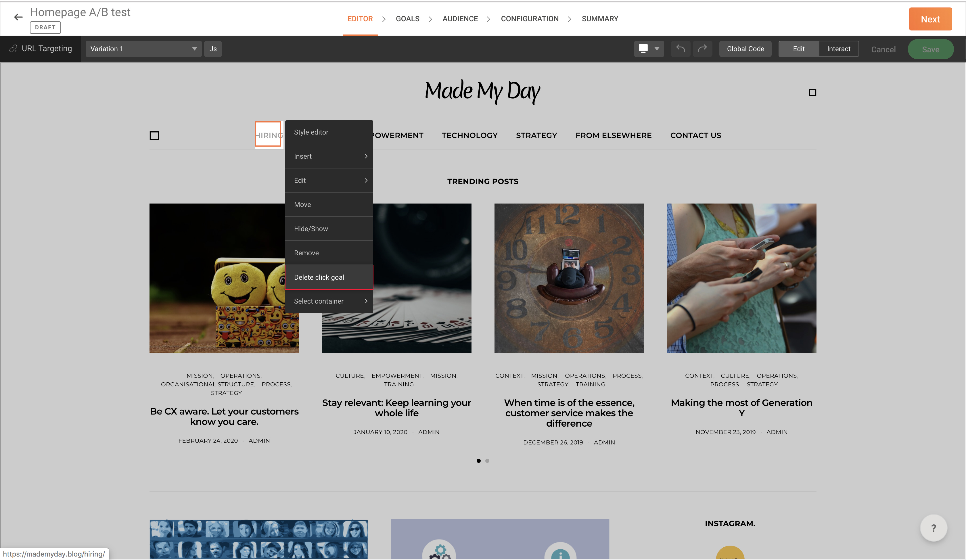Click the redo arrow icon
This screenshot has height=560, width=966.
coord(702,49)
